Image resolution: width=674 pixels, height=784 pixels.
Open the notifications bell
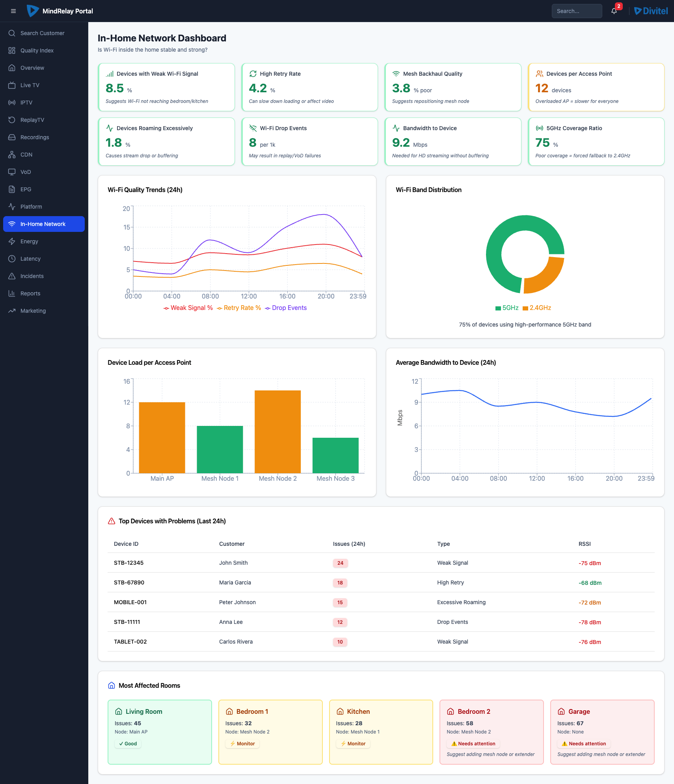pos(614,11)
